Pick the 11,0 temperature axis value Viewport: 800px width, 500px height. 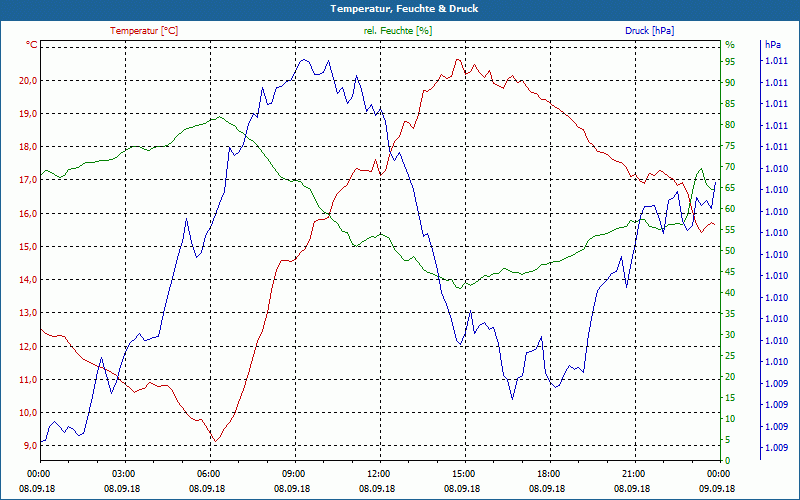(x=28, y=380)
